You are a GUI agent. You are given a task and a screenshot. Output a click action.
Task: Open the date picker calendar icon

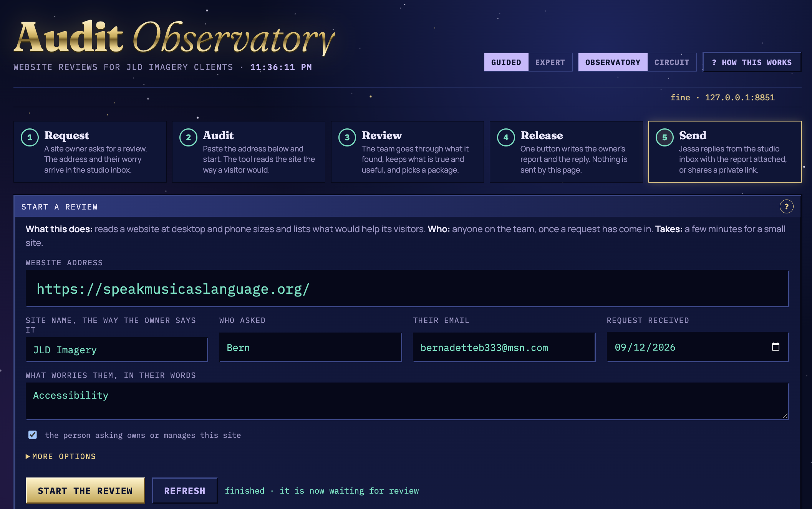click(x=776, y=347)
